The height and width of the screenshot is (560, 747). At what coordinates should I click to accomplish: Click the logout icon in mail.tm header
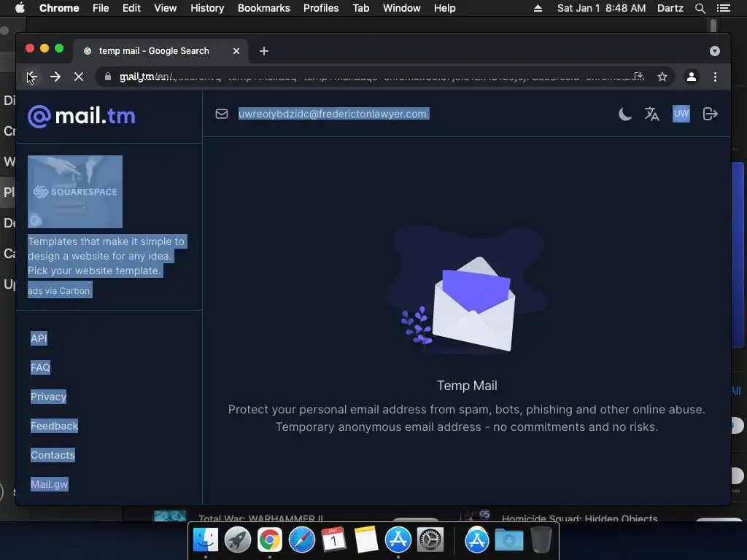710,114
